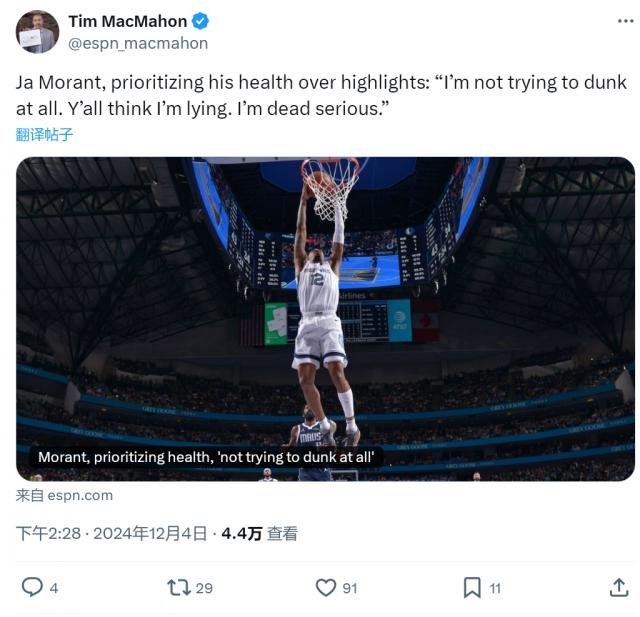Viewport: 640px width, 617px height.
Task: Click the bookmark count 11
Action: click(x=495, y=588)
